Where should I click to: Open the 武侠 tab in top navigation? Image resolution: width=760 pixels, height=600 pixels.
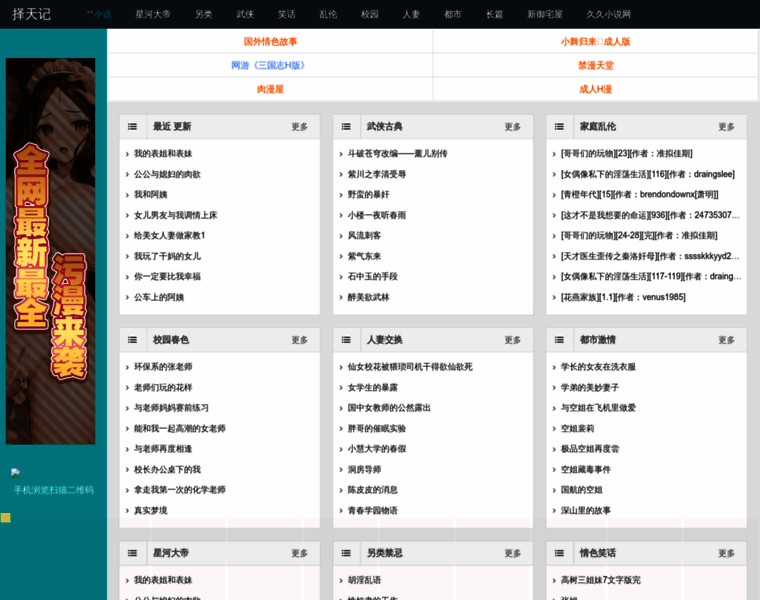point(245,15)
